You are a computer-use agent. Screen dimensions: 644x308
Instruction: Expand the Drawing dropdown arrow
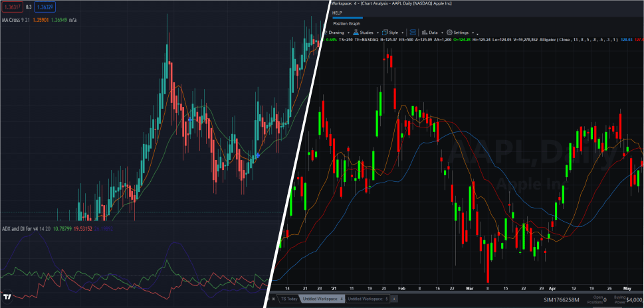(348, 33)
